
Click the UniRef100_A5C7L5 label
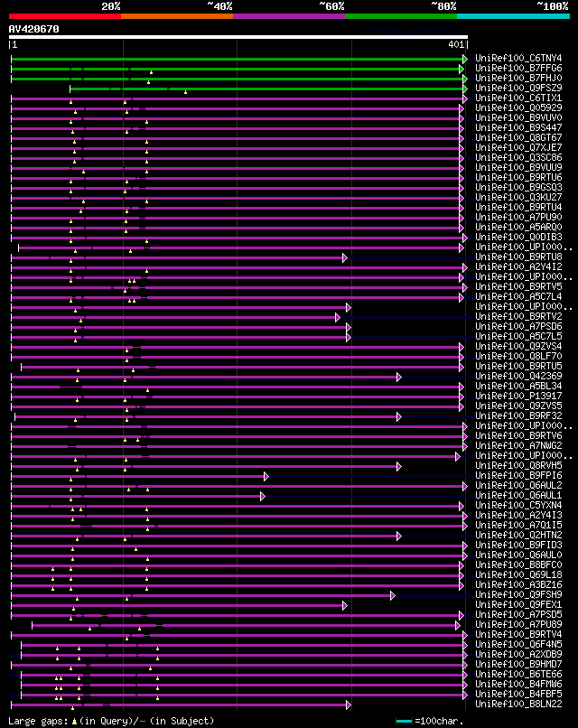[518, 336]
